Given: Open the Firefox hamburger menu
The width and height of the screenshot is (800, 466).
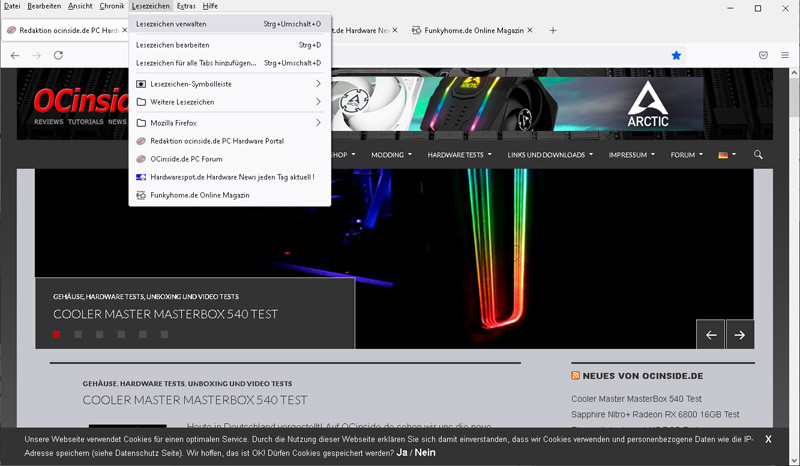Looking at the screenshot, I should tap(785, 55).
